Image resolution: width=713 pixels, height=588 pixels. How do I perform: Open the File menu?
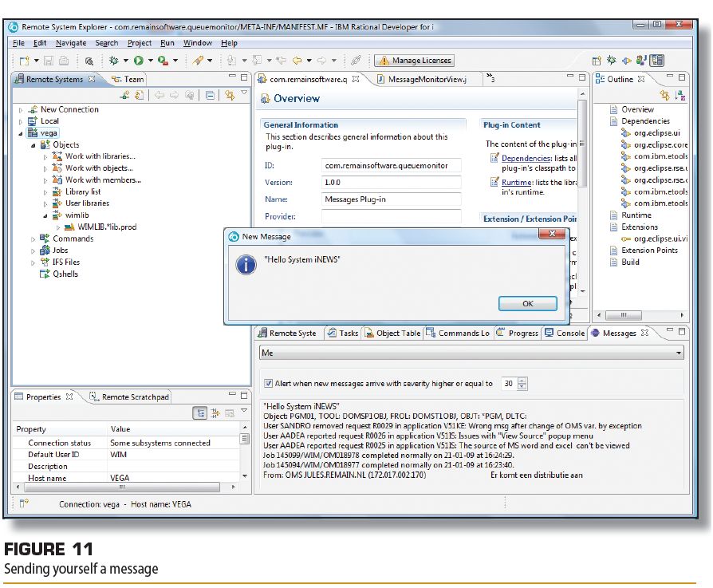18,43
